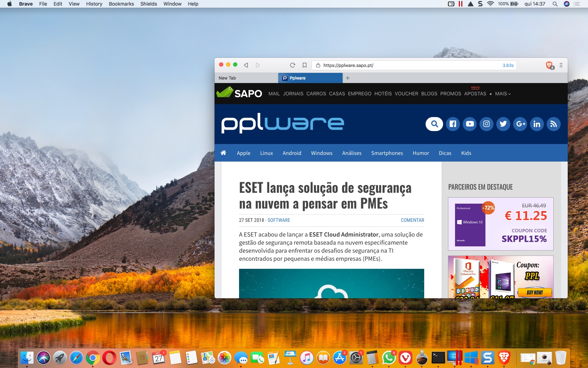Image resolution: width=588 pixels, height=368 pixels.
Task: Click the Brave back navigation arrow
Action: point(246,65)
